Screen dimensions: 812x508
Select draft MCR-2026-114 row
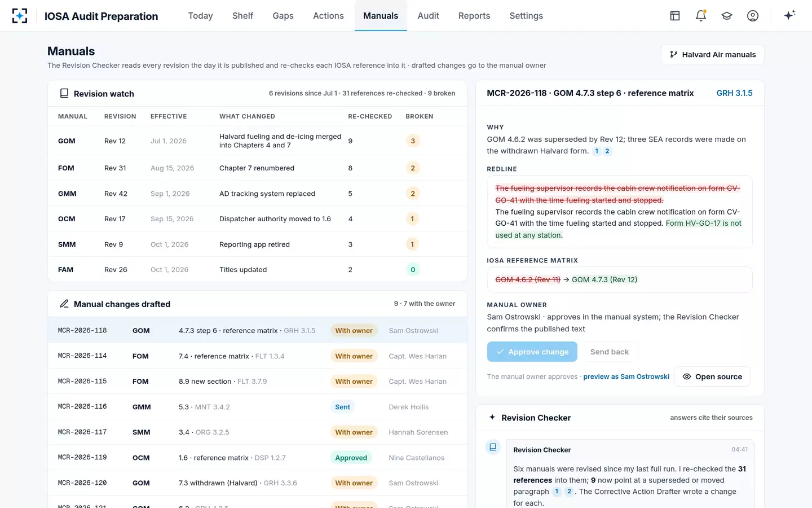(x=257, y=356)
